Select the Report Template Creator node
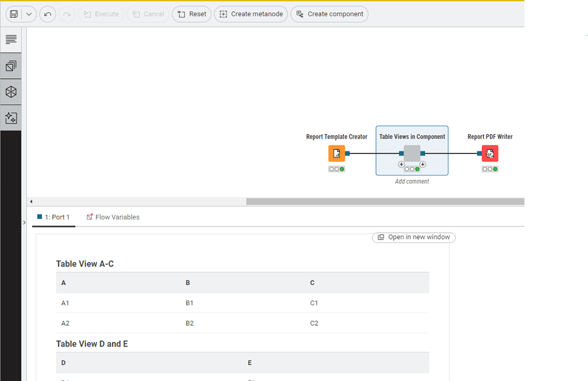 (x=336, y=153)
